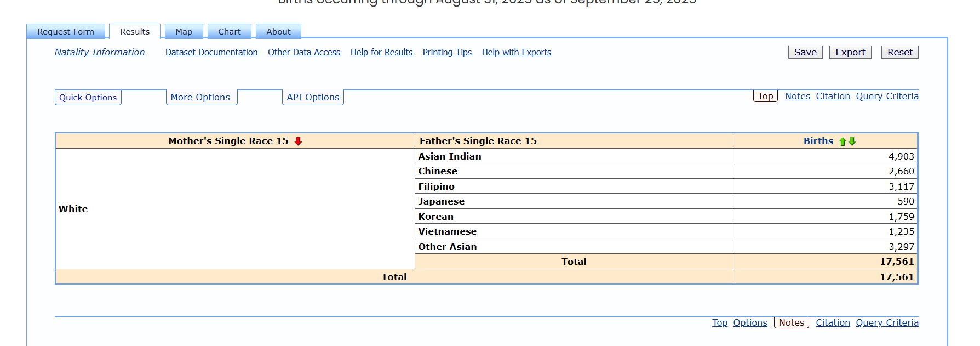This screenshot has width=980, height=346.
Task: Click the Help with Exports link
Action: 517,52
